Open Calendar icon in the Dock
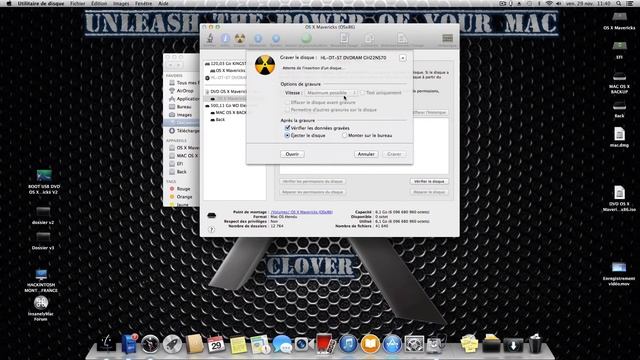Screen dimensions: 640x360 (x=216, y=344)
